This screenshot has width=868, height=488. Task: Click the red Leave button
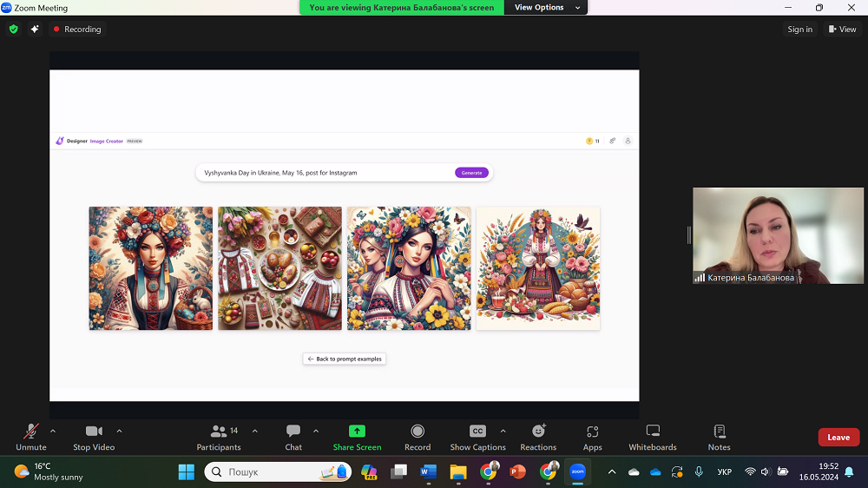838,438
